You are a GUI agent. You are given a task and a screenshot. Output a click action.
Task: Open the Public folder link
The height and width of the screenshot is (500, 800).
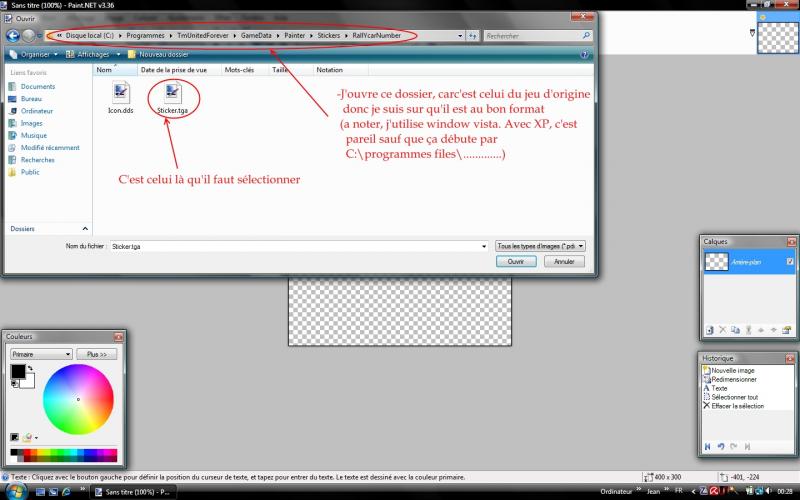point(30,172)
